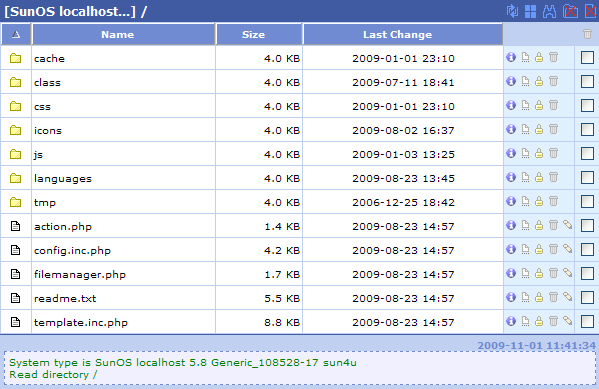599x389 pixels.
Task: Show info for config.inc.php
Action: click(x=511, y=250)
